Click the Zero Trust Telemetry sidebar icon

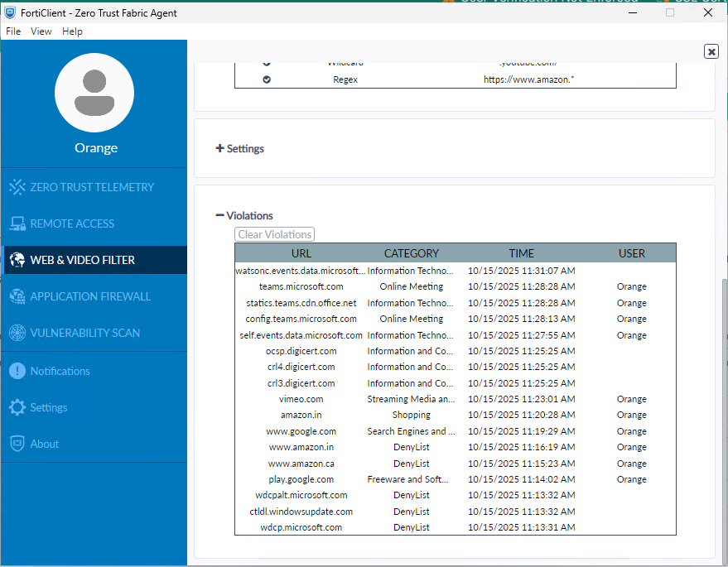pyautogui.click(x=17, y=187)
